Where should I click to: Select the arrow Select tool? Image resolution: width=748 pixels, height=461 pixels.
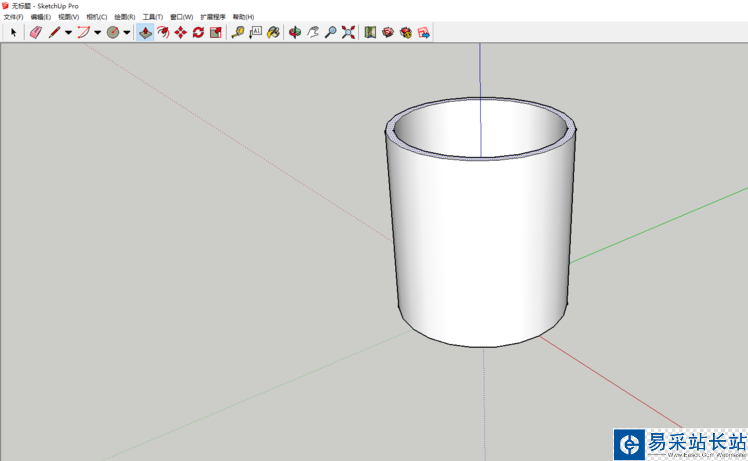13,32
